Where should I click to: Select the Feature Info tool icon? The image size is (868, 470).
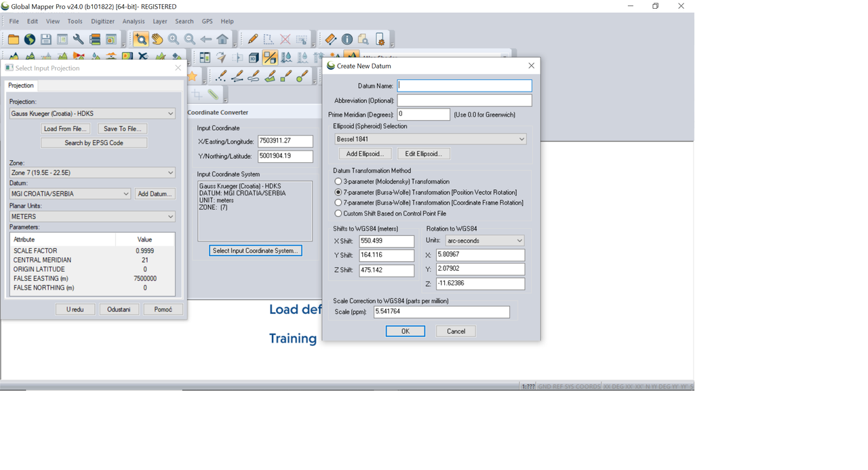347,39
